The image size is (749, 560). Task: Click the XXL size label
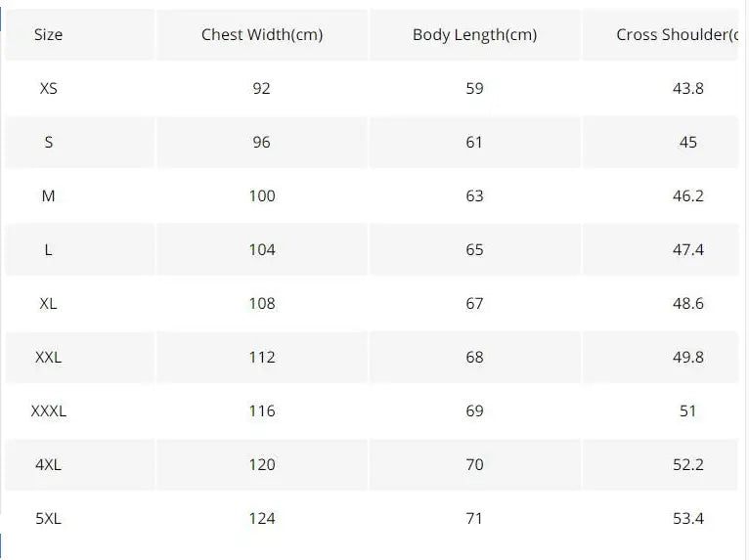[48, 357]
